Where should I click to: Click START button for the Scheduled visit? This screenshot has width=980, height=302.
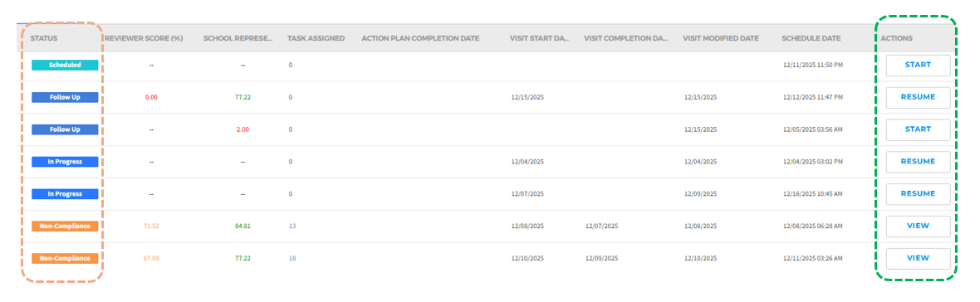click(x=918, y=65)
